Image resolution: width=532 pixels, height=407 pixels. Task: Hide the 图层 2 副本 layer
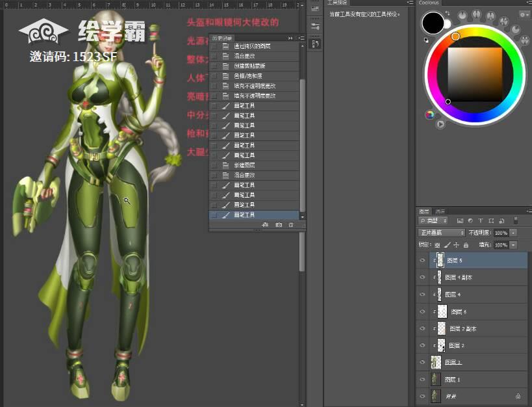coord(422,328)
